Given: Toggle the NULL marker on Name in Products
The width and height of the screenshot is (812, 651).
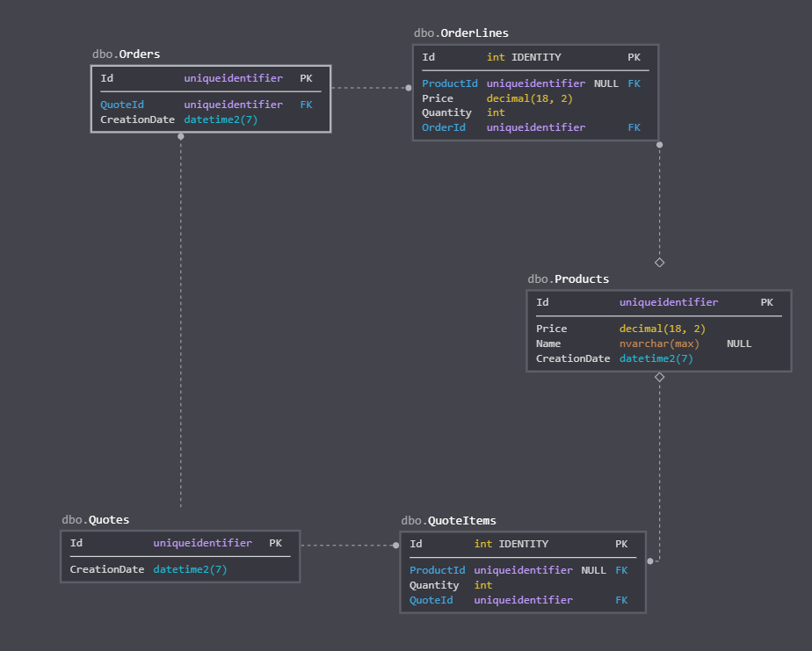Looking at the screenshot, I should tap(739, 344).
